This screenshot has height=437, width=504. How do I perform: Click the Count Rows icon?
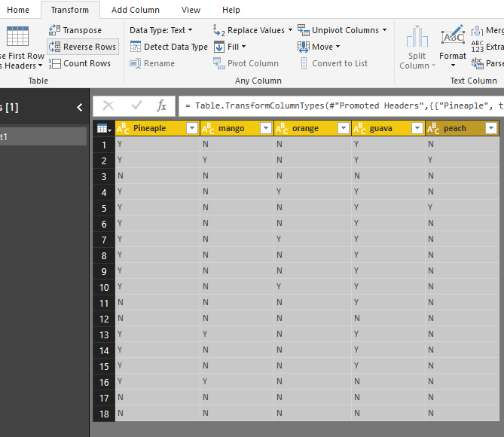point(55,63)
